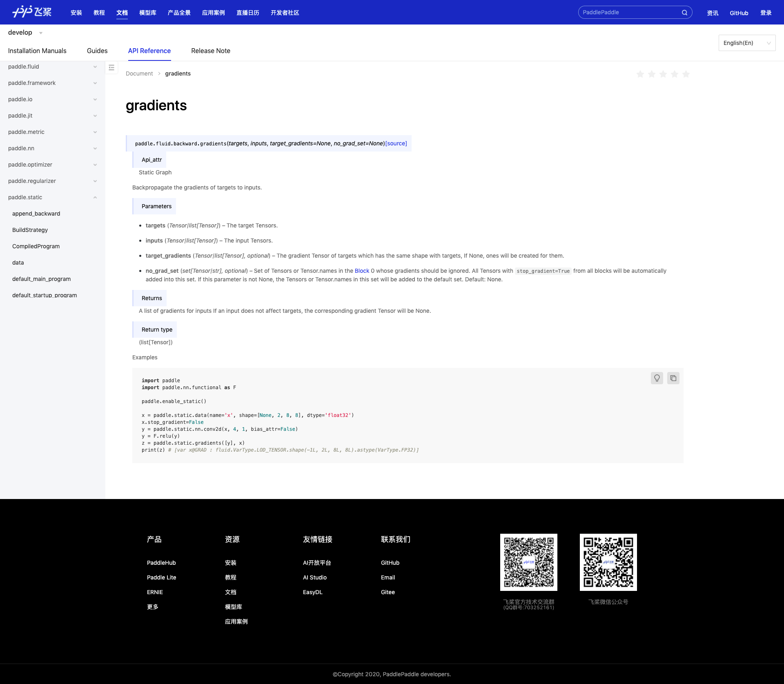
Task: Click the third rating star
Action: click(x=663, y=74)
